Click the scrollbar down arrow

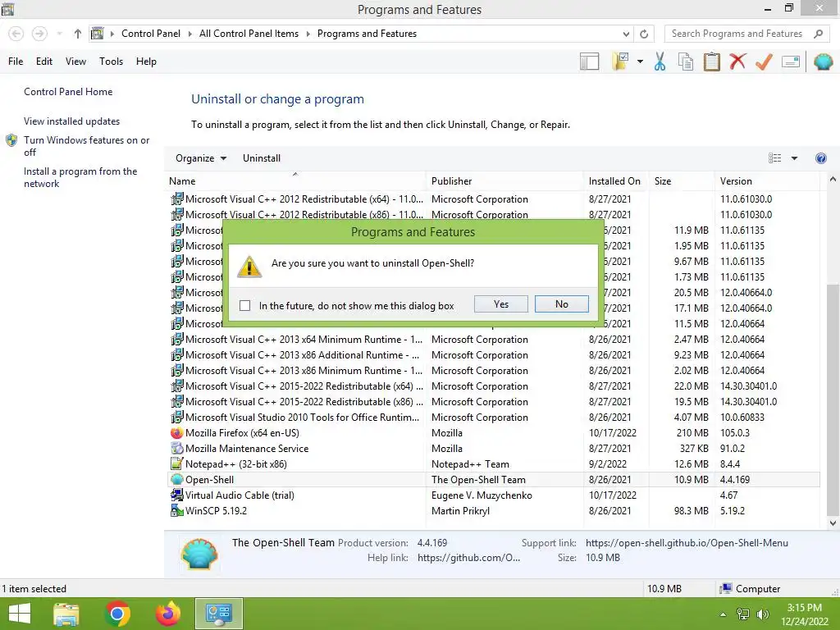[x=833, y=523]
